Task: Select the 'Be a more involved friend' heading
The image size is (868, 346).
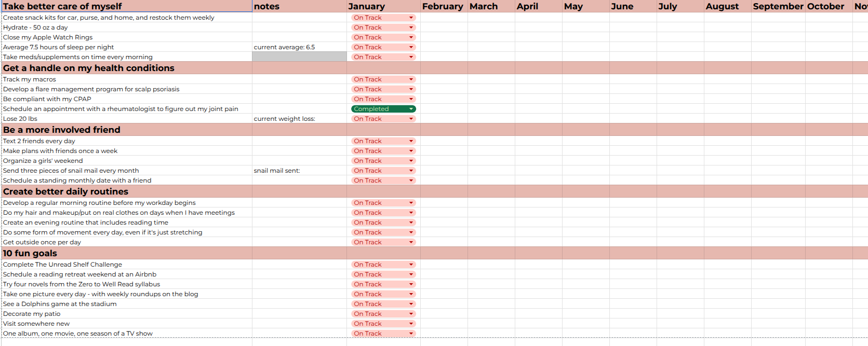Action: pyautogui.click(x=62, y=130)
